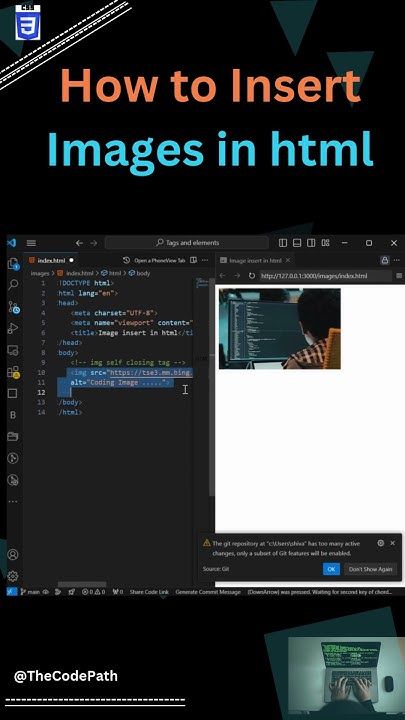Click the errors and warnings status indicator
This screenshot has width=405, height=720.
click(x=93, y=592)
